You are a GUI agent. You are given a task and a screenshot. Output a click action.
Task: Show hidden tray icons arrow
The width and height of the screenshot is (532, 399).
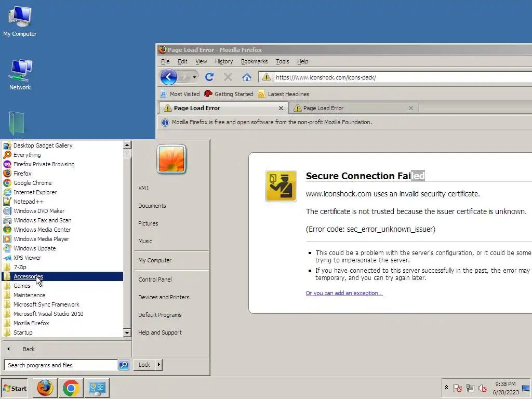point(446,387)
